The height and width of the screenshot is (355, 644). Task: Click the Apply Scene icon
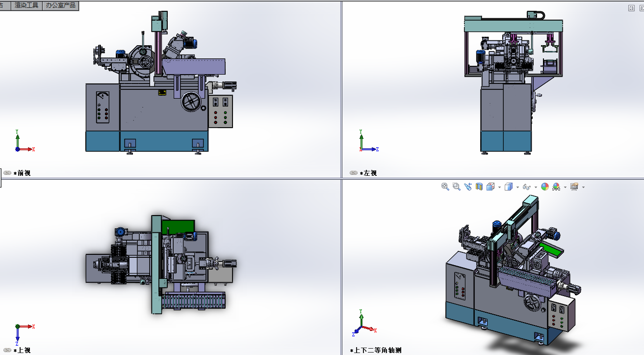click(x=556, y=187)
